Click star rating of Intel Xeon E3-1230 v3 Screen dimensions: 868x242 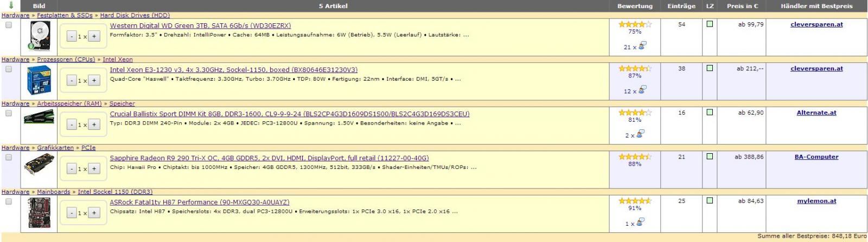(635, 69)
